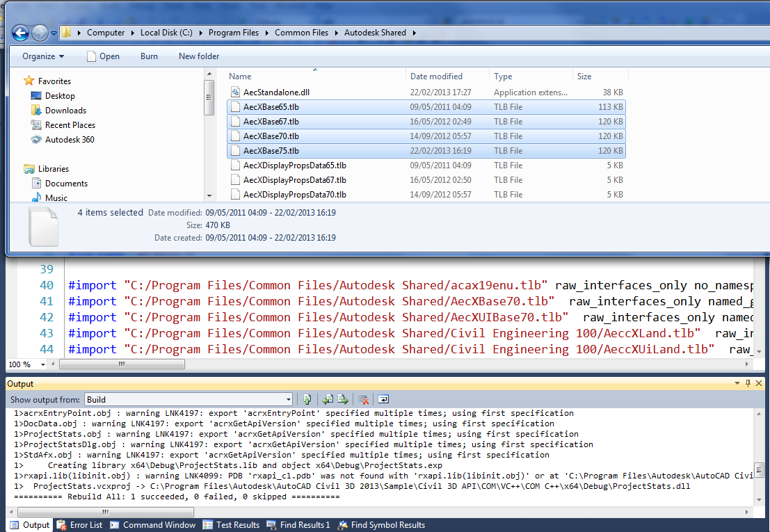
Task: Sort files by Size column
Action: point(600,76)
